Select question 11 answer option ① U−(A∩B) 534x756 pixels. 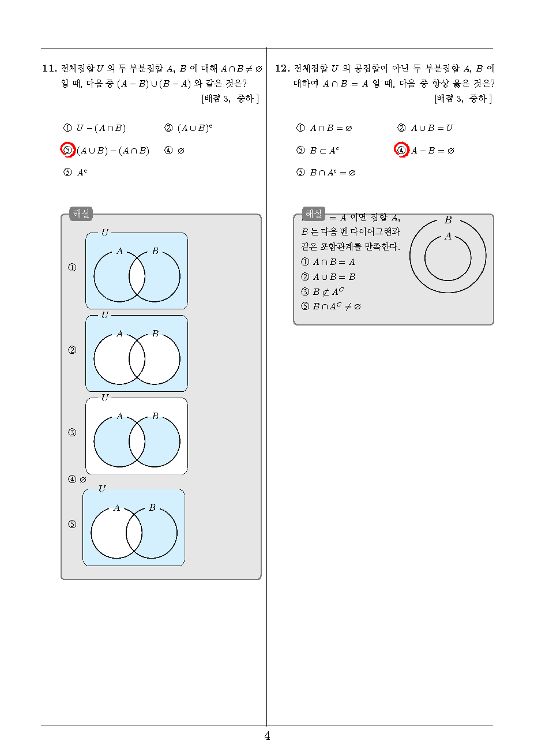pos(95,128)
